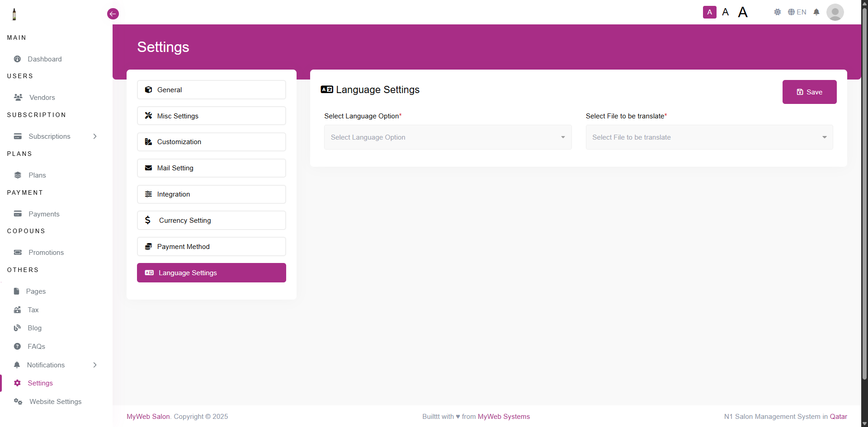
Task: Select the small font size toggle
Action: (x=709, y=12)
